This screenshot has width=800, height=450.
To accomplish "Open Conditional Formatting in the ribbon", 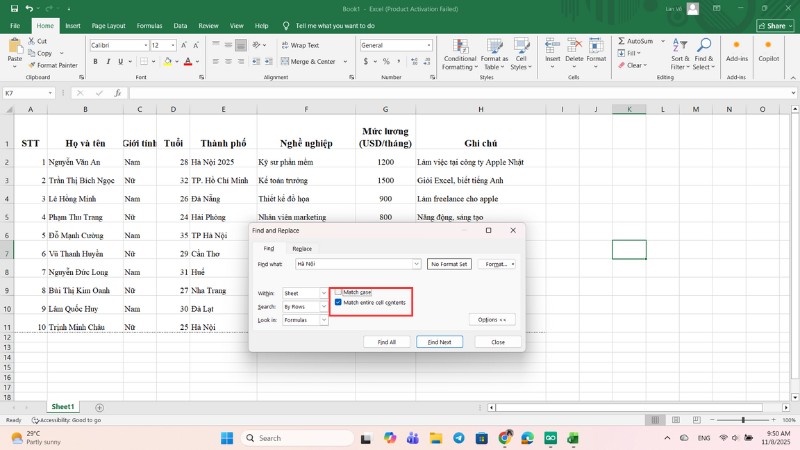I will pos(459,55).
